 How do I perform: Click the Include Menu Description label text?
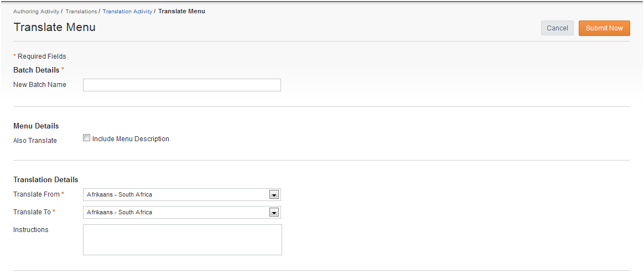point(131,139)
